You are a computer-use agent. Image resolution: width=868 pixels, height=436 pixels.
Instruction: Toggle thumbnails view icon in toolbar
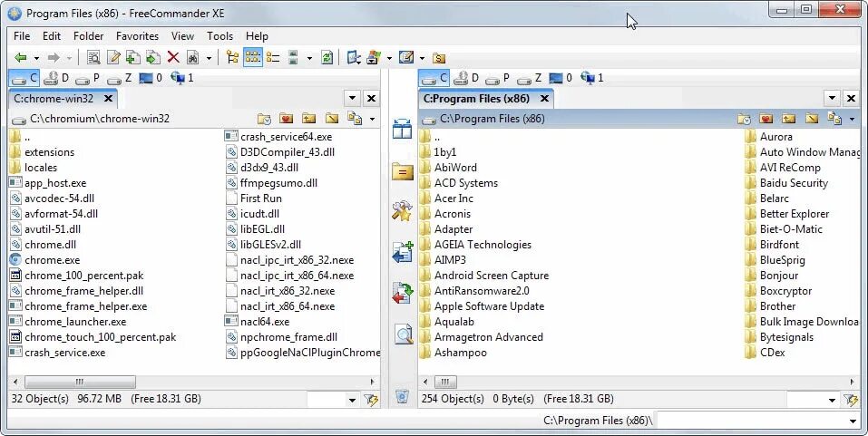click(x=293, y=57)
